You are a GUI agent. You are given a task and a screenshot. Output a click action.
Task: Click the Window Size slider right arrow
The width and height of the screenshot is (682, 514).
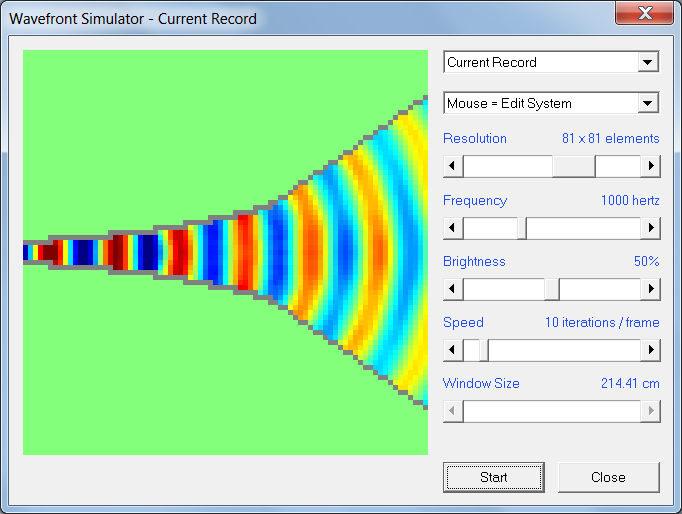pos(651,411)
